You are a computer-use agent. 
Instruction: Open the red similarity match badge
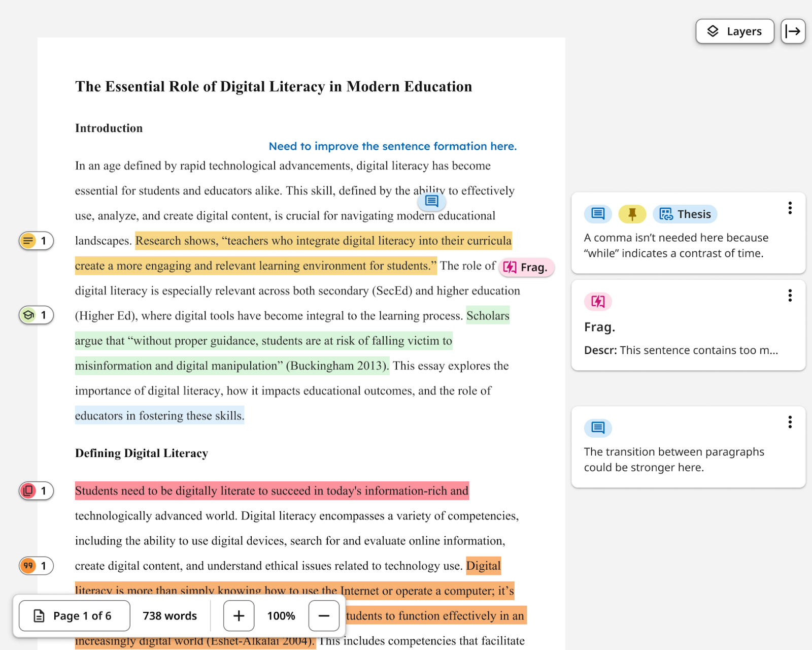click(x=36, y=491)
